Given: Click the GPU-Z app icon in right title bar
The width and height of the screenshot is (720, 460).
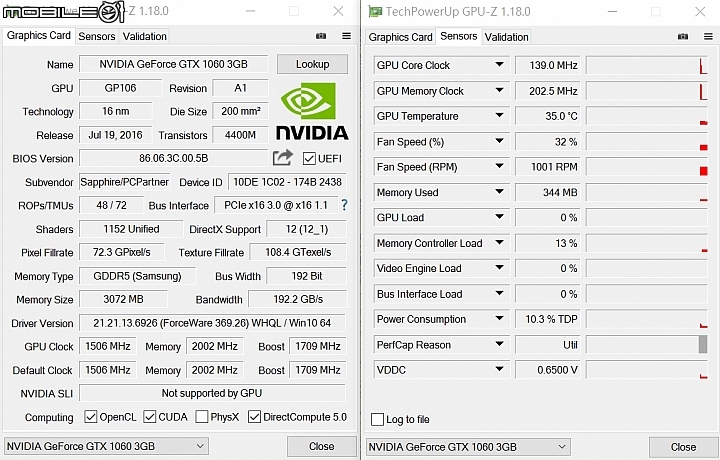Looking at the screenshot, I should (375, 11).
